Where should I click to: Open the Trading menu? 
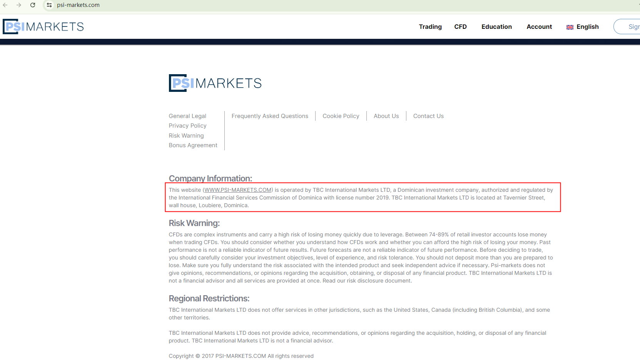(430, 27)
